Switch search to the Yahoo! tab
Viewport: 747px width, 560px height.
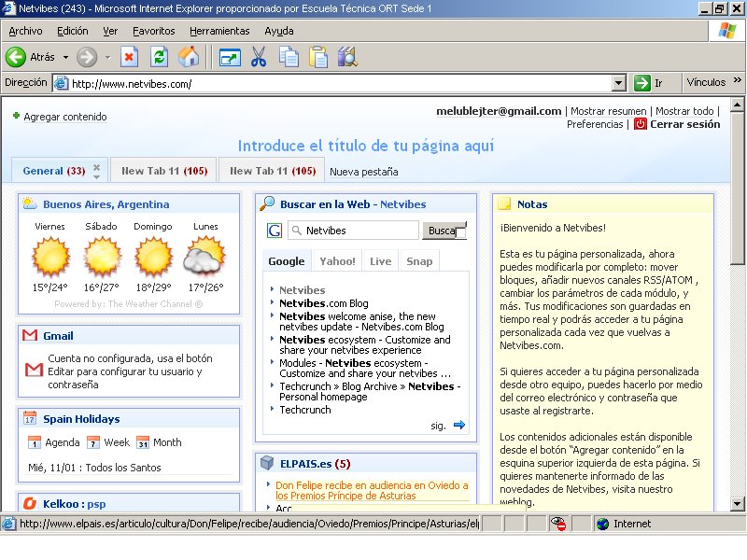pos(337,261)
